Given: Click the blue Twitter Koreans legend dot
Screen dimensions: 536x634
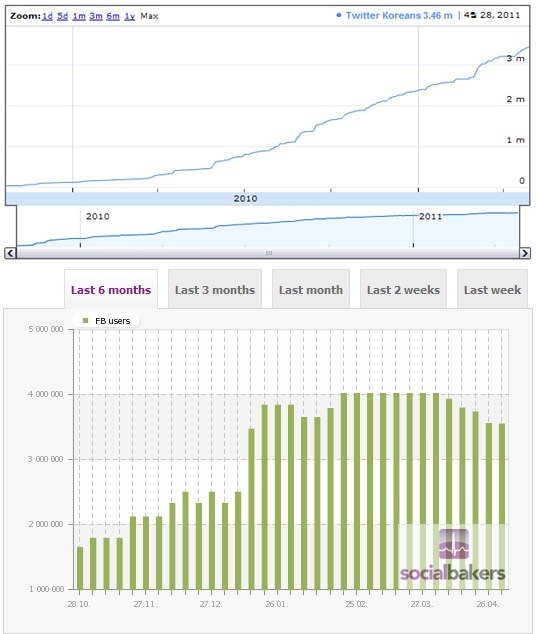Looking at the screenshot, I should (339, 15).
